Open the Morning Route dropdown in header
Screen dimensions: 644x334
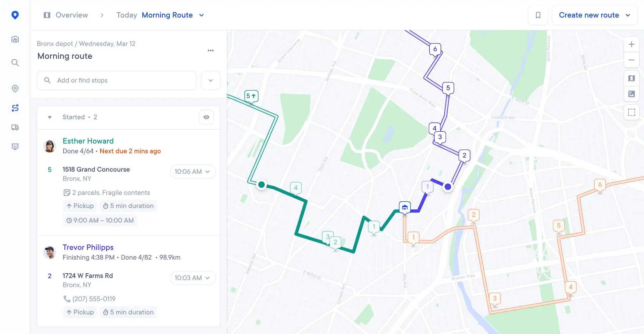pyautogui.click(x=201, y=15)
